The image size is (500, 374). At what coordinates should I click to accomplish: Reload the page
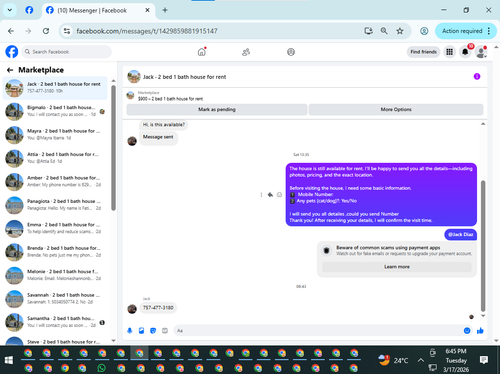(x=46, y=31)
